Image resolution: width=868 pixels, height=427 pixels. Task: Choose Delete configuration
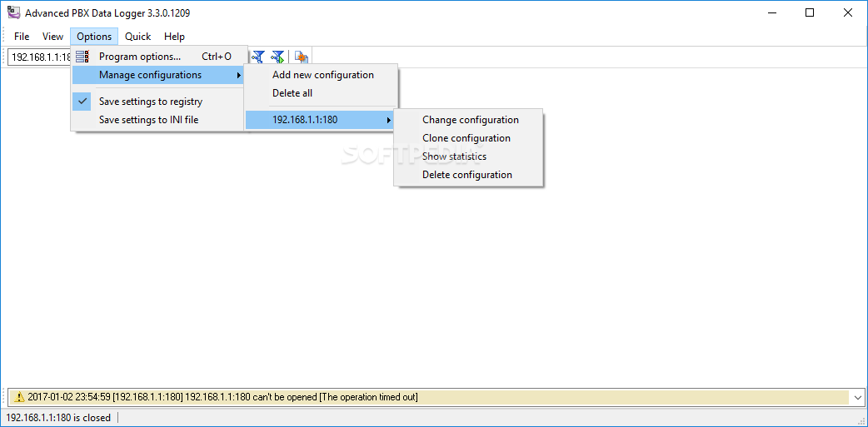coord(469,175)
